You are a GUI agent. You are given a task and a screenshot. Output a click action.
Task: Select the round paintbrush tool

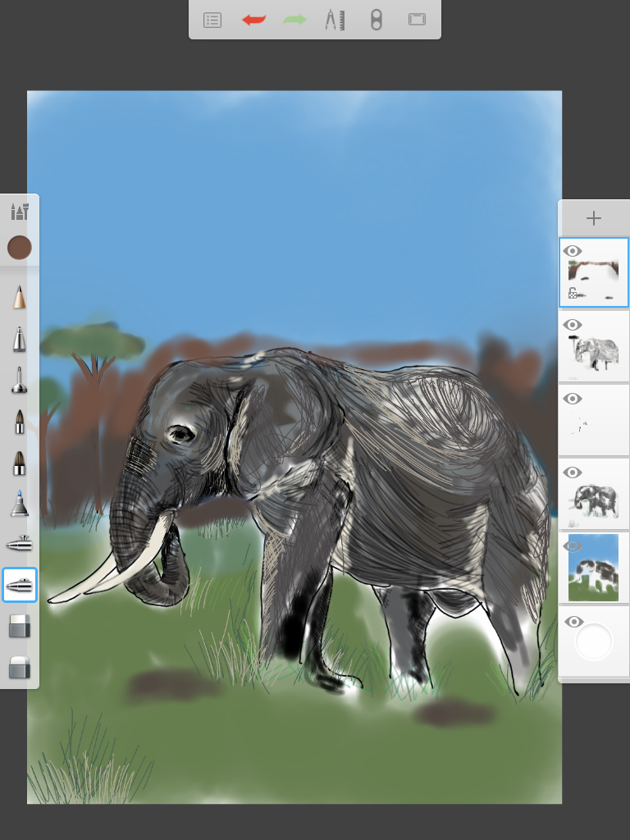click(20, 422)
